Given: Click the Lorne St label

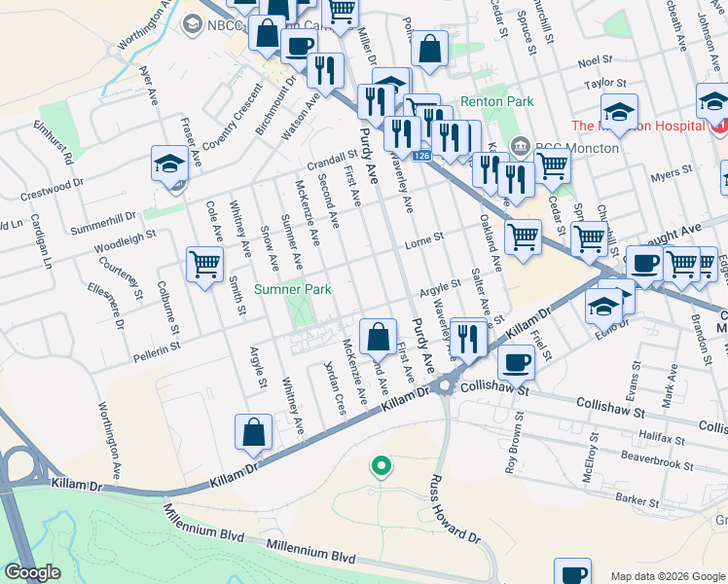Looking at the screenshot, I should click(424, 241).
